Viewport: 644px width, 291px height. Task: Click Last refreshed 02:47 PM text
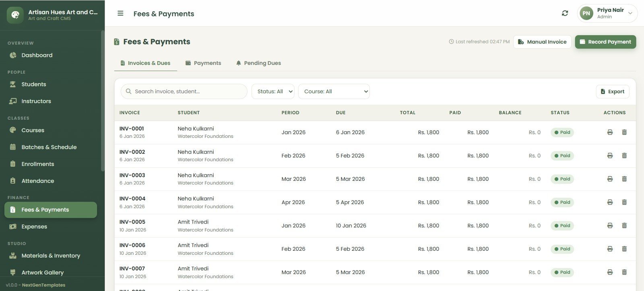click(479, 42)
